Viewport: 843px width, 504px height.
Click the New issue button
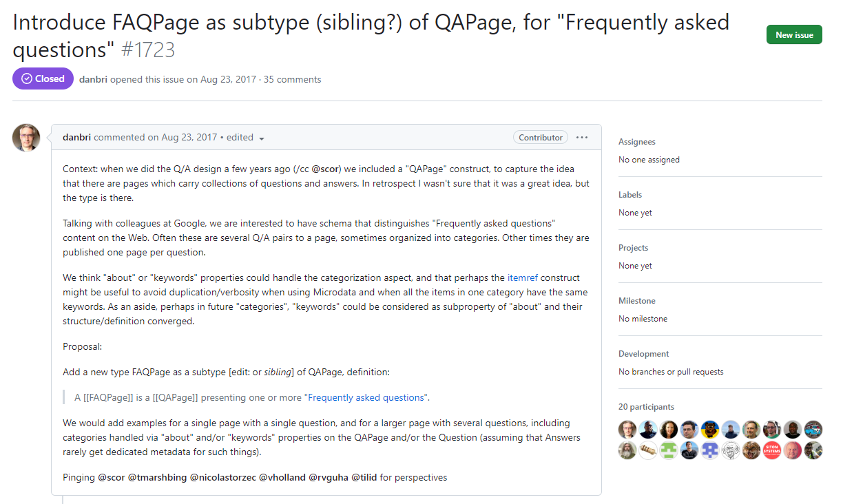[x=794, y=34]
